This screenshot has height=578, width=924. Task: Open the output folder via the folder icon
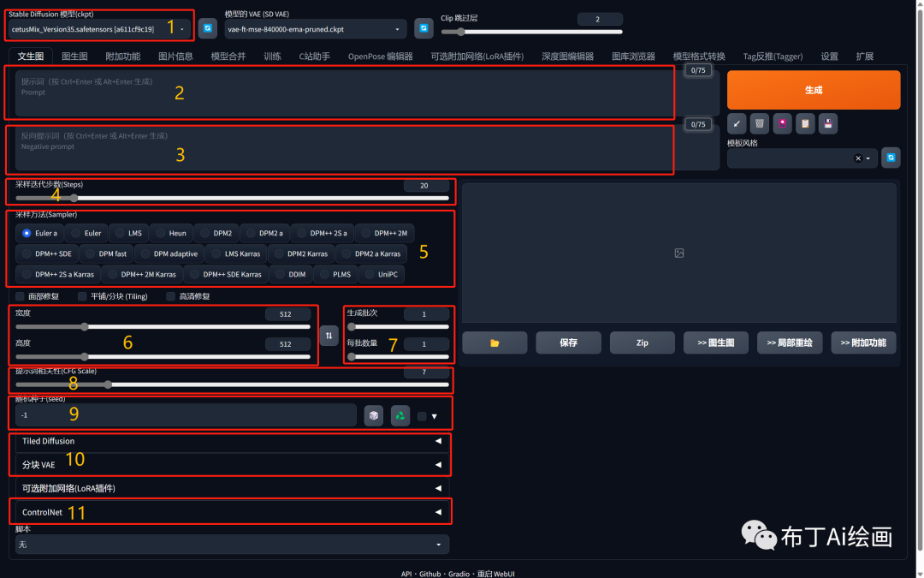[495, 343]
